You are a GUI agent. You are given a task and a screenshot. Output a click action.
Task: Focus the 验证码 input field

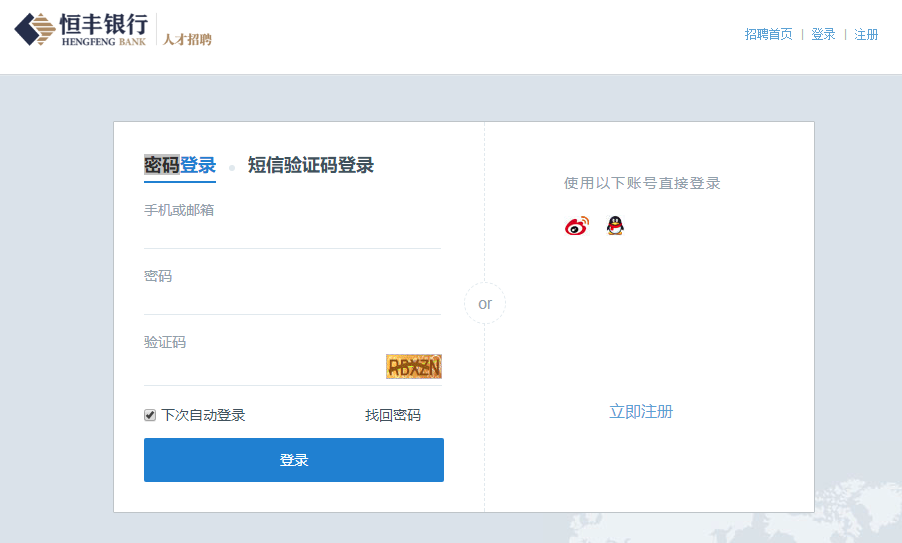[x=263, y=368]
